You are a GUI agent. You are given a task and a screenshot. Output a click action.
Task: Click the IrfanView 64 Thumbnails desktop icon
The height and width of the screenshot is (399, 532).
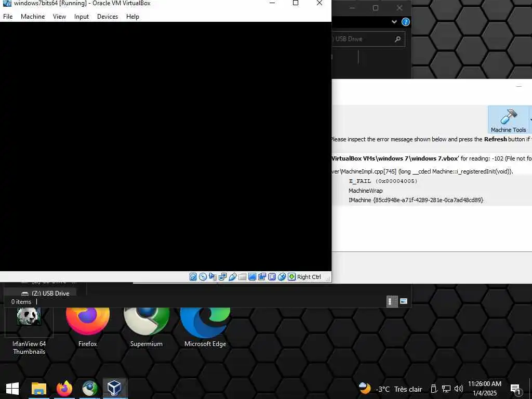point(29,331)
